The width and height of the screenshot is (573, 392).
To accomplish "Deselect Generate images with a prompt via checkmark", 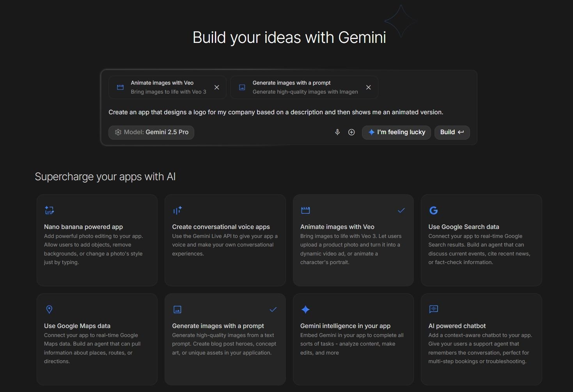I will coord(273,309).
